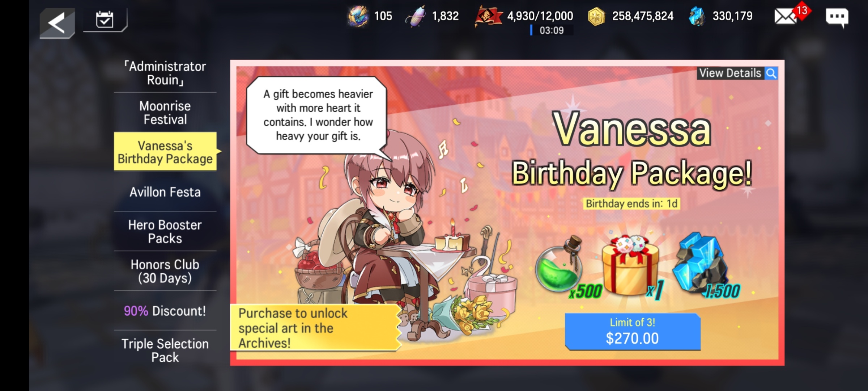Open the Honors Club (30 Days) tab
The width and height of the screenshot is (868, 391).
point(165,271)
